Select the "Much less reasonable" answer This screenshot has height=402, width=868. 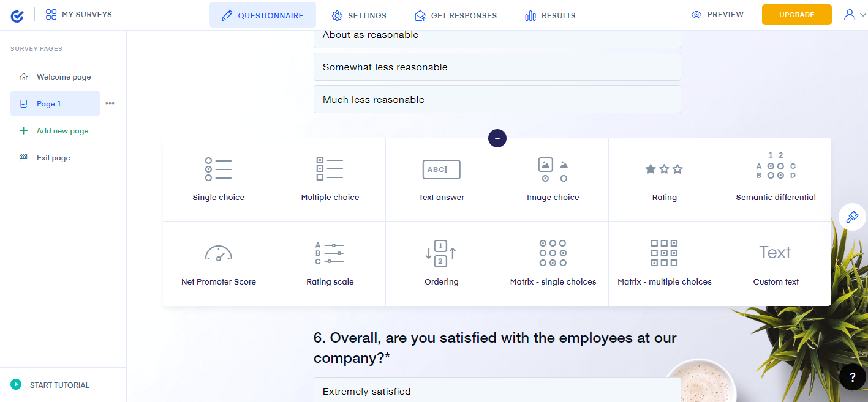click(497, 99)
